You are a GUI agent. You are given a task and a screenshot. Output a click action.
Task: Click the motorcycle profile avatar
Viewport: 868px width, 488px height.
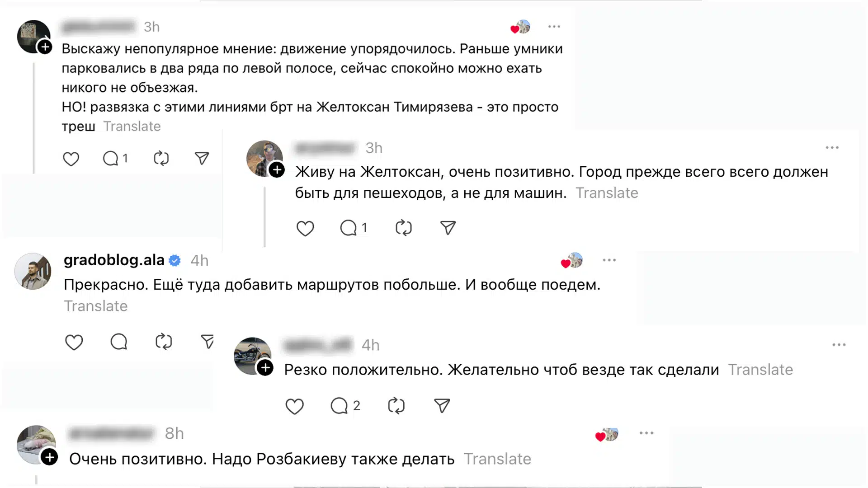pyautogui.click(x=252, y=355)
